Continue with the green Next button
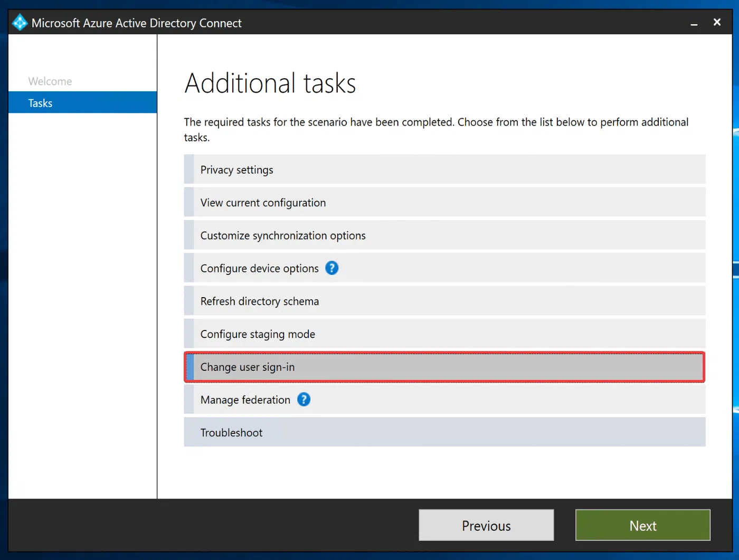The width and height of the screenshot is (739, 560). coord(643,525)
